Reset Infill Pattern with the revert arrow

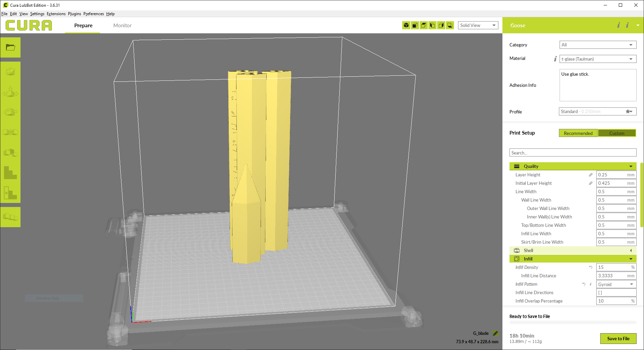[x=584, y=284]
